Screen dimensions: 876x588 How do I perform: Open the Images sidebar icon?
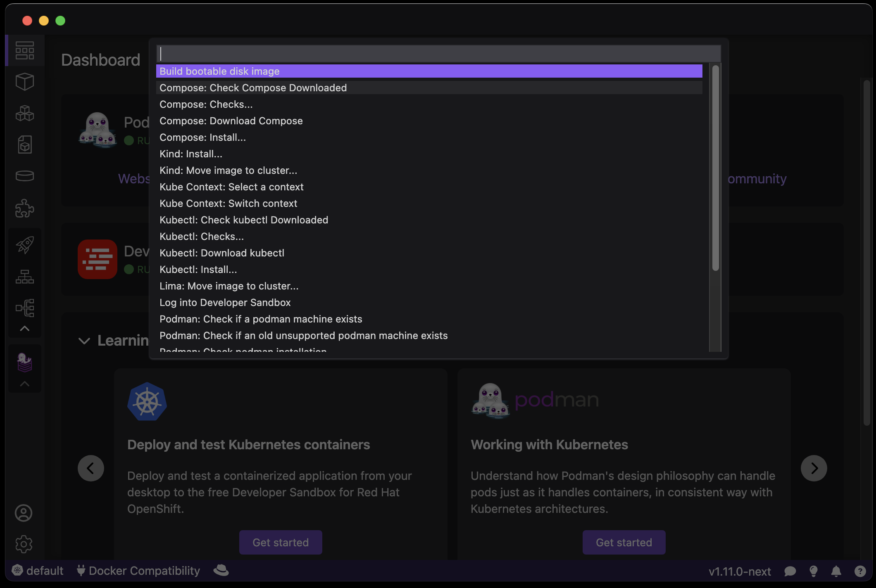(x=24, y=145)
